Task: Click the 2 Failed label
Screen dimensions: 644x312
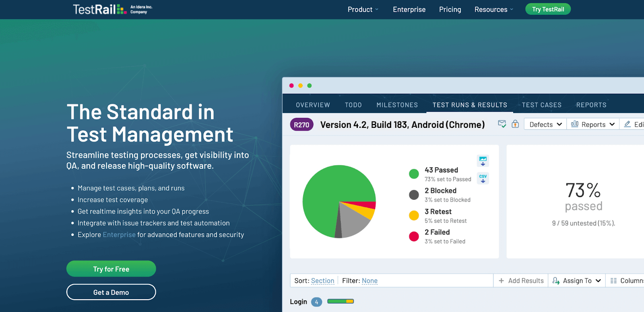Action: (437, 232)
